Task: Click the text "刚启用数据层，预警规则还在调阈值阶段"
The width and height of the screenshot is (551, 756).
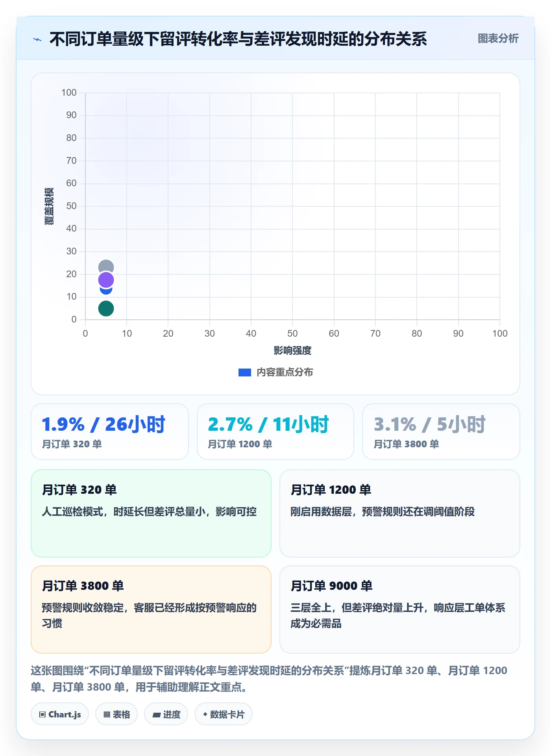Action: [383, 511]
